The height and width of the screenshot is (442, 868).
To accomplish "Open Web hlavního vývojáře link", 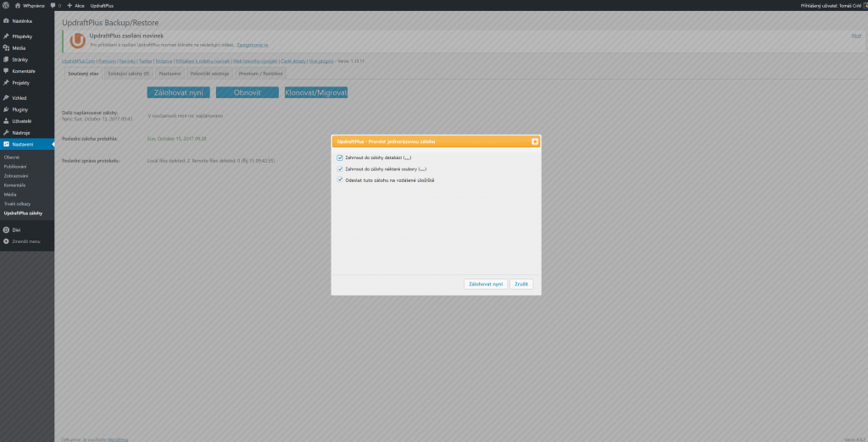I will pyautogui.click(x=255, y=61).
